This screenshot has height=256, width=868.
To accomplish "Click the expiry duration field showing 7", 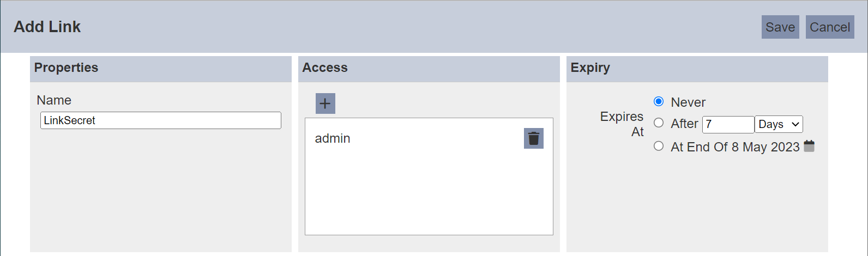I will pos(728,124).
